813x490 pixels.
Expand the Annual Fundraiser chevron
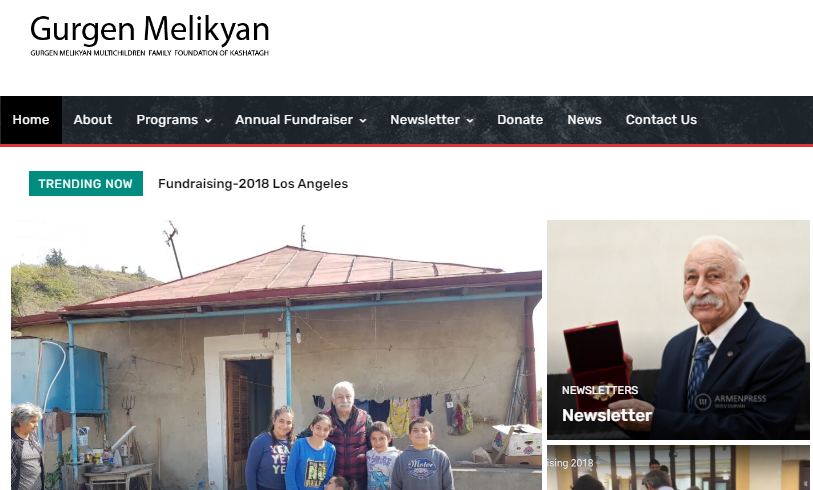coord(363,121)
